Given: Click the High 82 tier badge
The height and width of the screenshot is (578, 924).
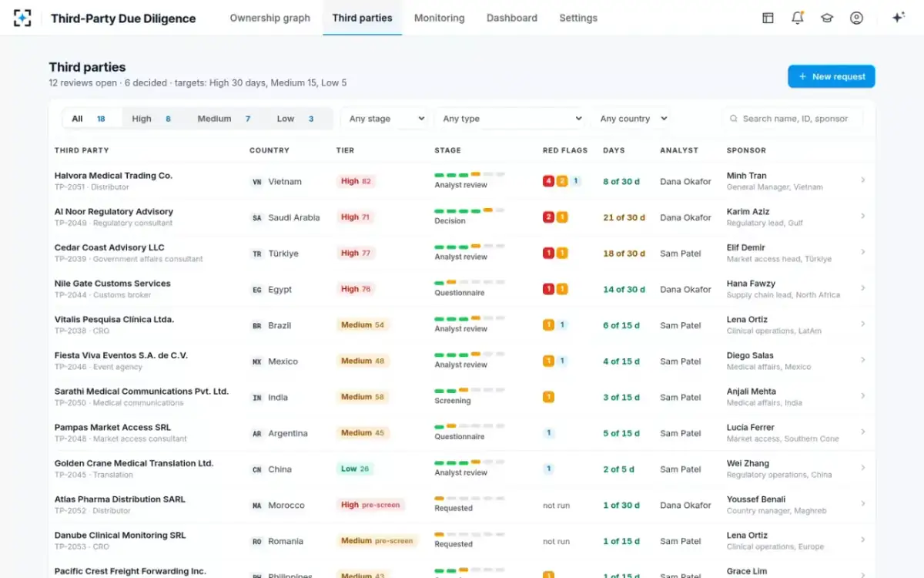Looking at the screenshot, I should point(356,181).
